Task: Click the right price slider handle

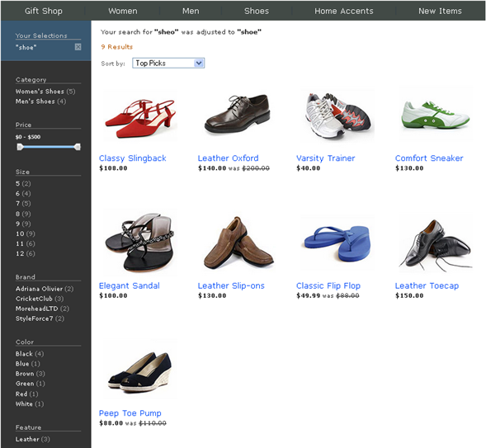Action: pyautogui.click(x=78, y=147)
